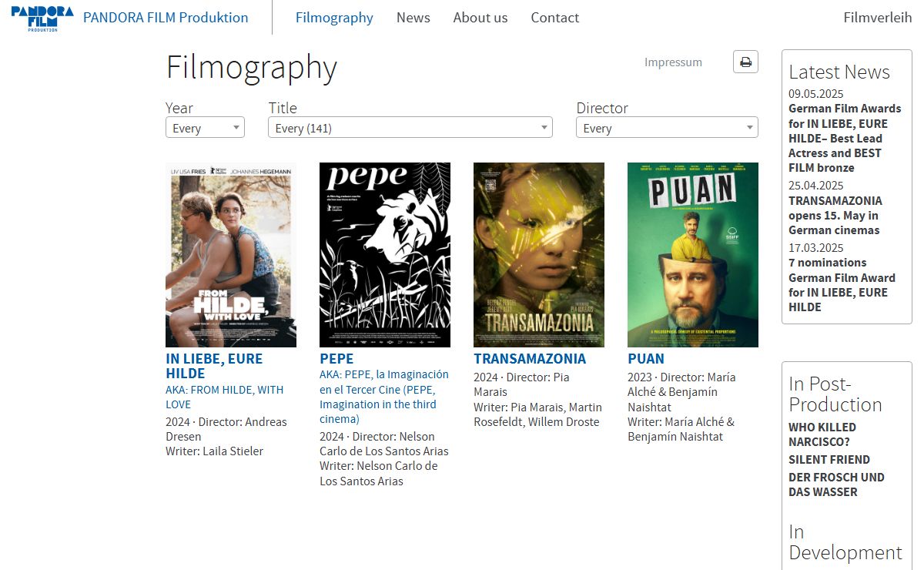Open German Film Awards news from 09.05.2025

[844, 138]
